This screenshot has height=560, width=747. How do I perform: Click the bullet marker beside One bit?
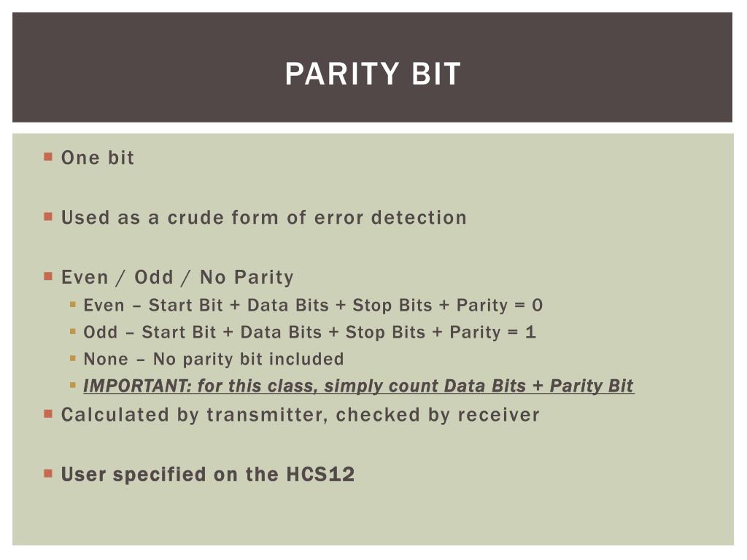[x=48, y=157]
